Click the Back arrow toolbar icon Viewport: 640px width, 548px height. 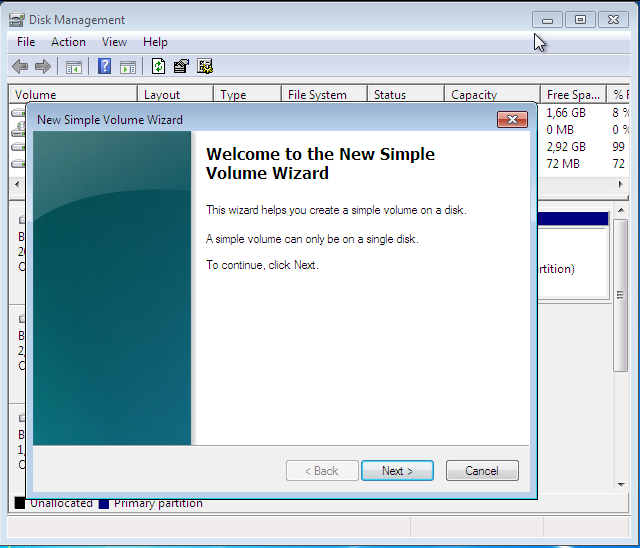(19, 67)
